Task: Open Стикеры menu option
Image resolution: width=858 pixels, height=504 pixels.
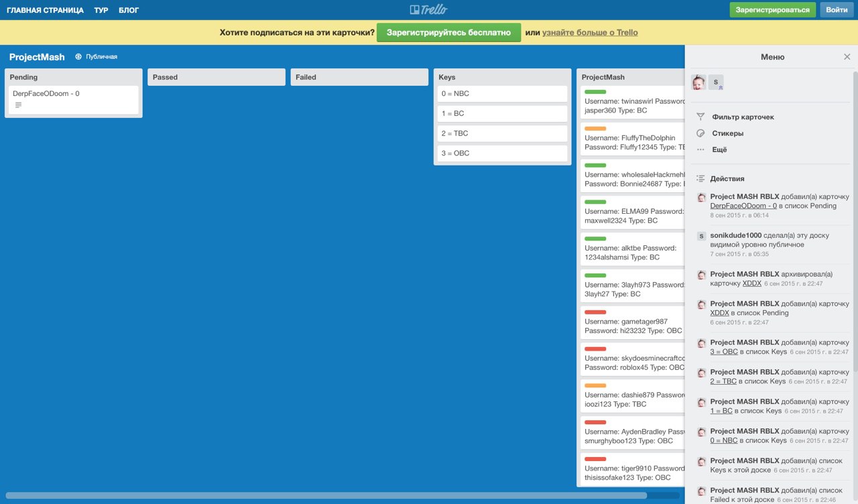Action: [x=727, y=133]
